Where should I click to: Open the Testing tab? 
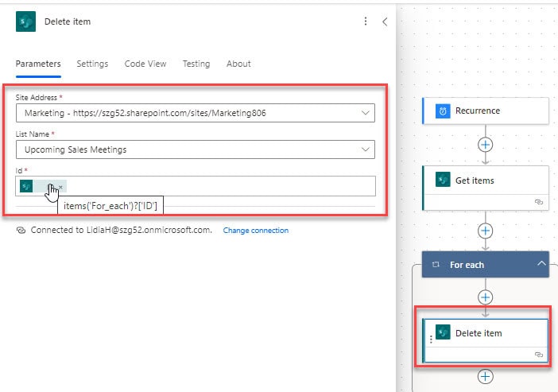coord(196,64)
